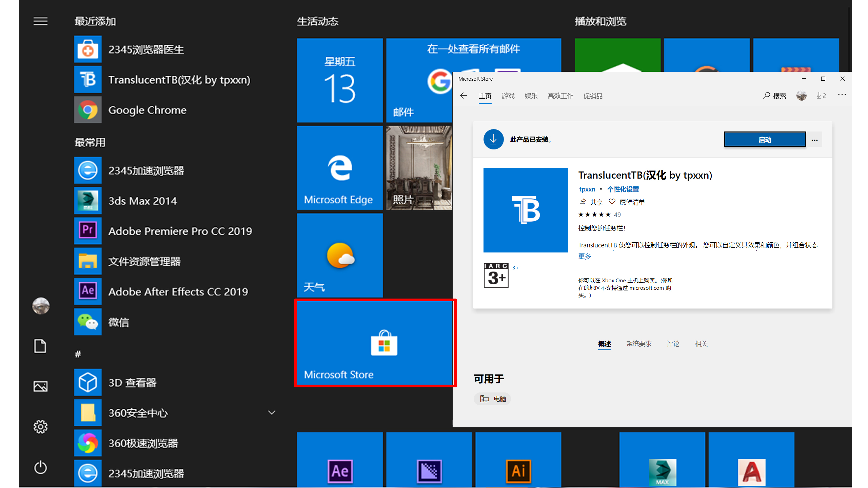The image size is (868, 488).
Task: Go back in Microsoft Store window
Action: click(463, 96)
